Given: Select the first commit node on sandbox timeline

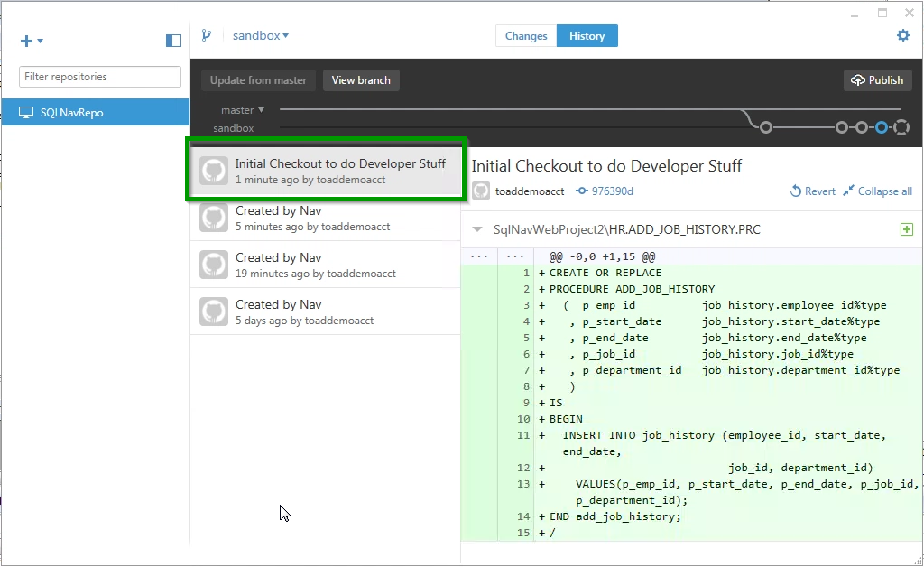Looking at the screenshot, I should (765, 127).
